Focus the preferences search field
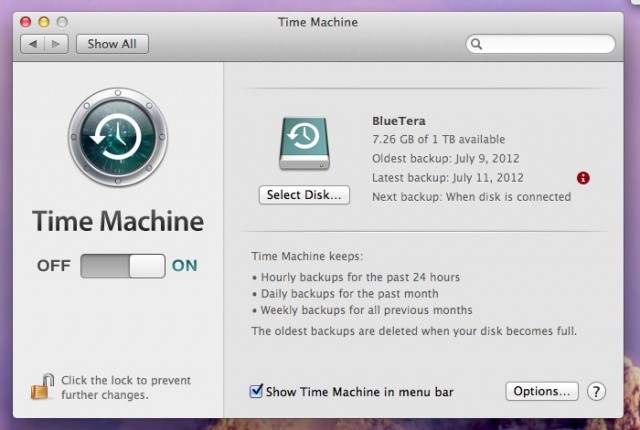Screen dimensions: 640x430 pyautogui.click(x=545, y=44)
